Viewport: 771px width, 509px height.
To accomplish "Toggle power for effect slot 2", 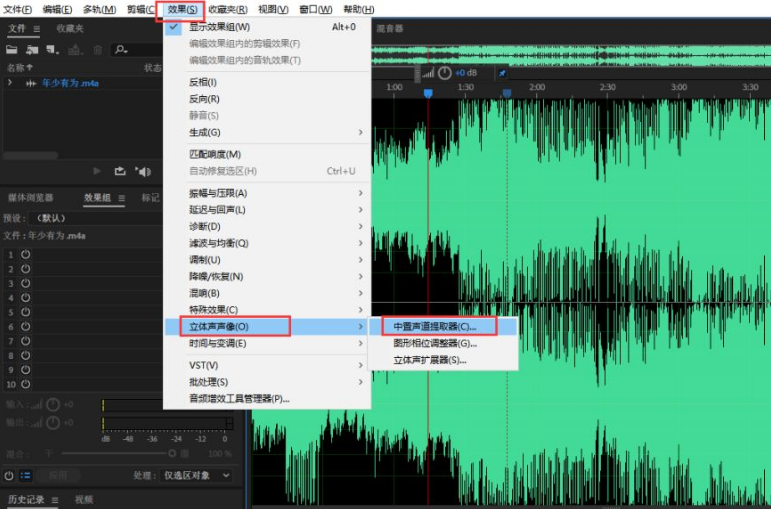I will [26, 269].
